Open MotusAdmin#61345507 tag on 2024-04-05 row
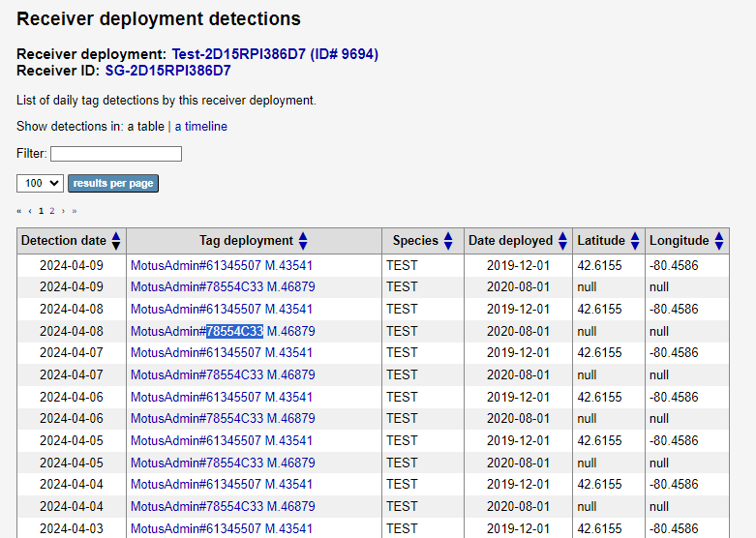 click(x=222, y=440)
